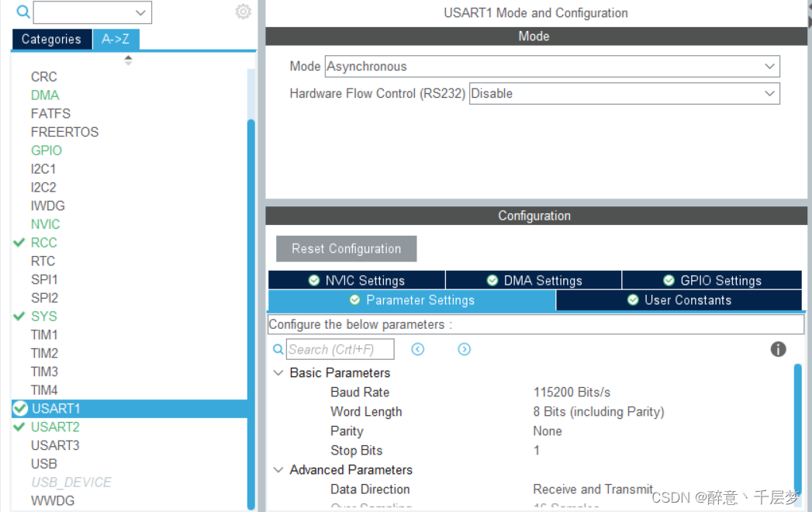The width and height of the screenshot is (812, 512).
Task: Open the peripheral search dropdown
Action: click(140, 12)
